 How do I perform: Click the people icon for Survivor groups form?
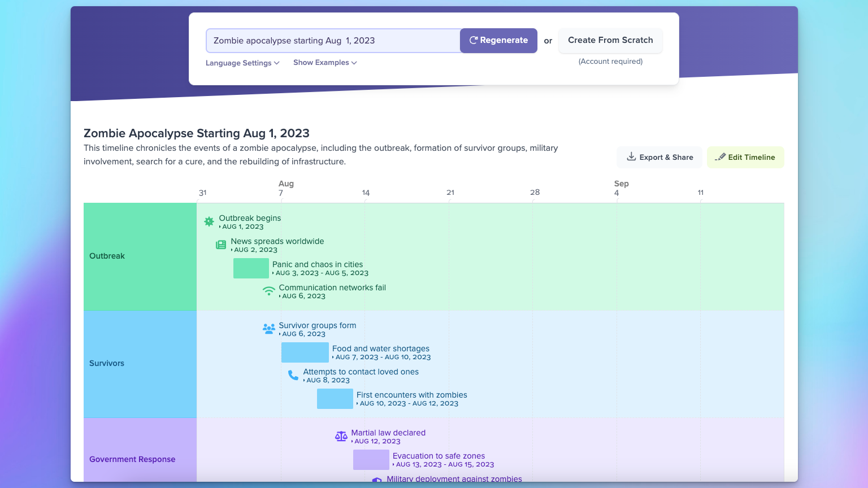point(269,329)
